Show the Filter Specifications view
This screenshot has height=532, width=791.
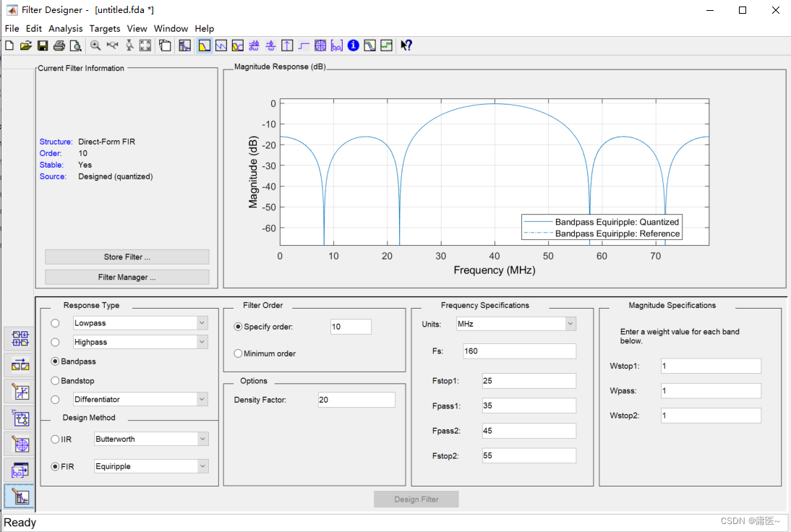pyautogui.click(x=184, y=46)
